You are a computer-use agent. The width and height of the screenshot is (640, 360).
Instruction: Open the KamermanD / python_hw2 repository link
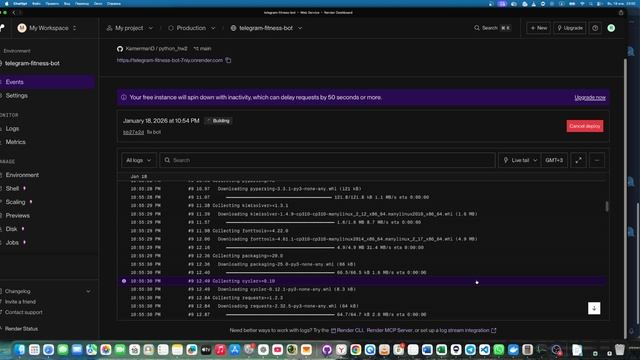pos(156,49)
